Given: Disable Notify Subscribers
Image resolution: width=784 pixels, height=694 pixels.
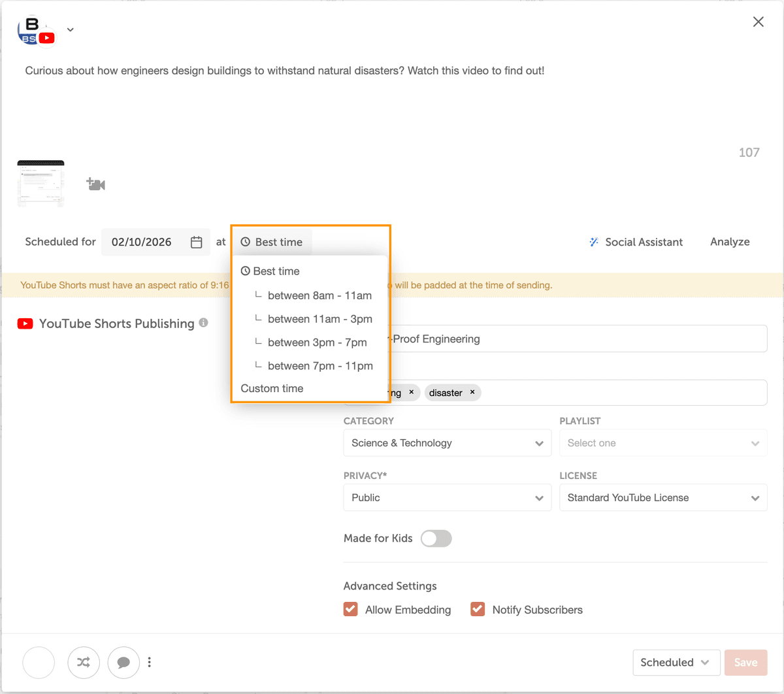Looking at the screenshot, I should (478, 608).
